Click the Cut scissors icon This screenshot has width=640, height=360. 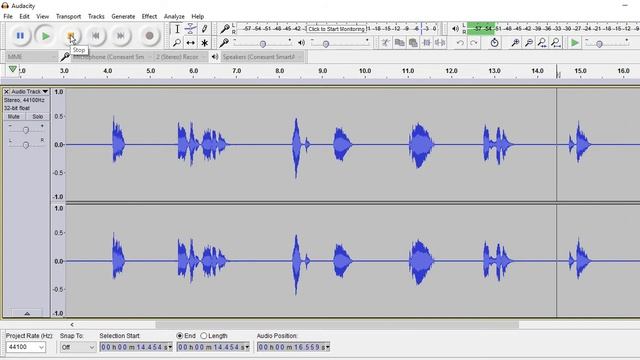(x=385, y=42)
